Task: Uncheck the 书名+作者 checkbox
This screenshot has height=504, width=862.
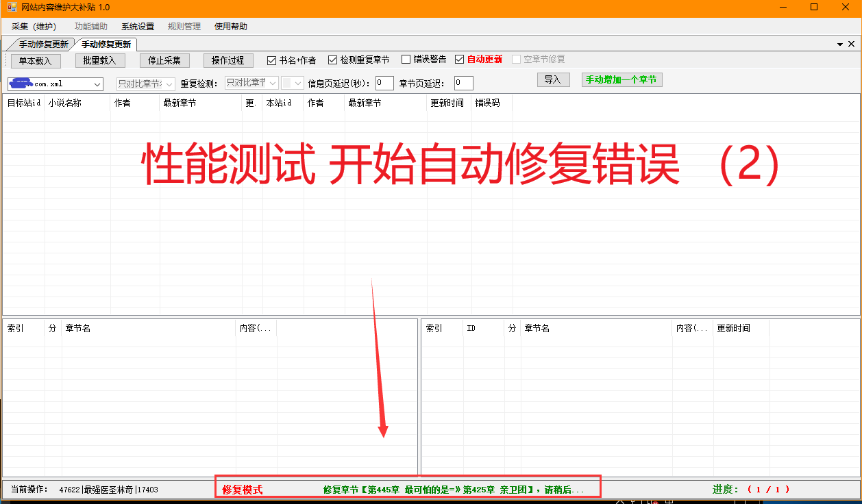Action: (x=272, y=60)
